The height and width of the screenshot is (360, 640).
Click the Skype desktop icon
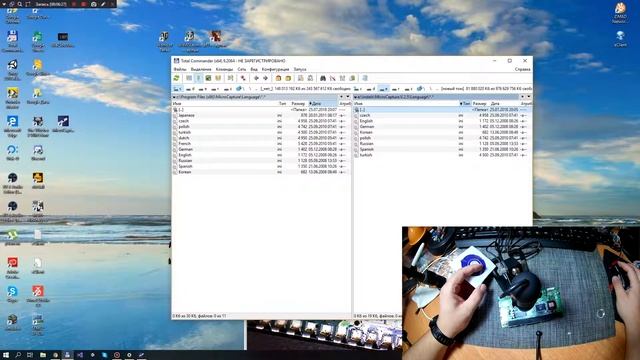tap(12, 294)
